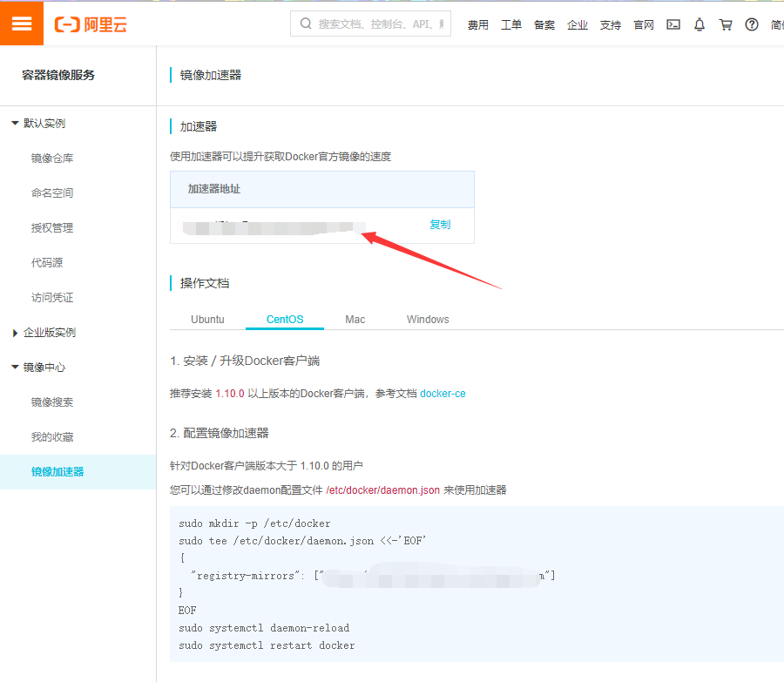The height and width of the screenshot is (682, 784).
Task: Collapse the 默认实例 tree section
Action: (15, 124)
